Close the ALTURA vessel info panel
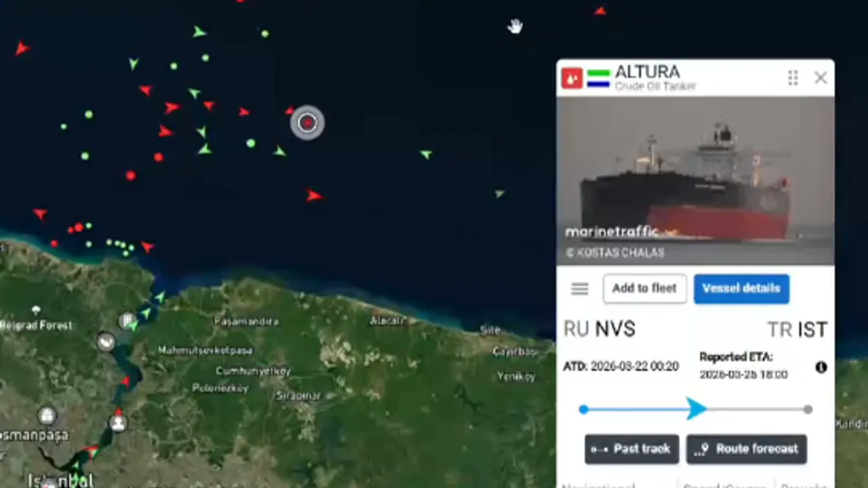The width and height of the screenshot is (868, 488). (821, 78)
